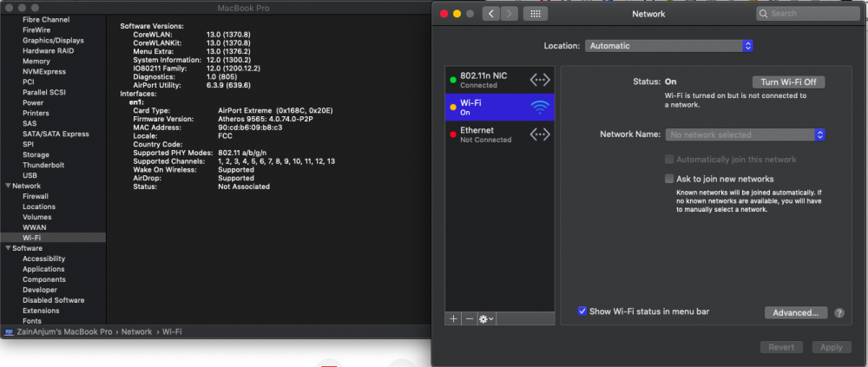
Task: Click the back arrow in Network window
Action: tap(491, 14)
